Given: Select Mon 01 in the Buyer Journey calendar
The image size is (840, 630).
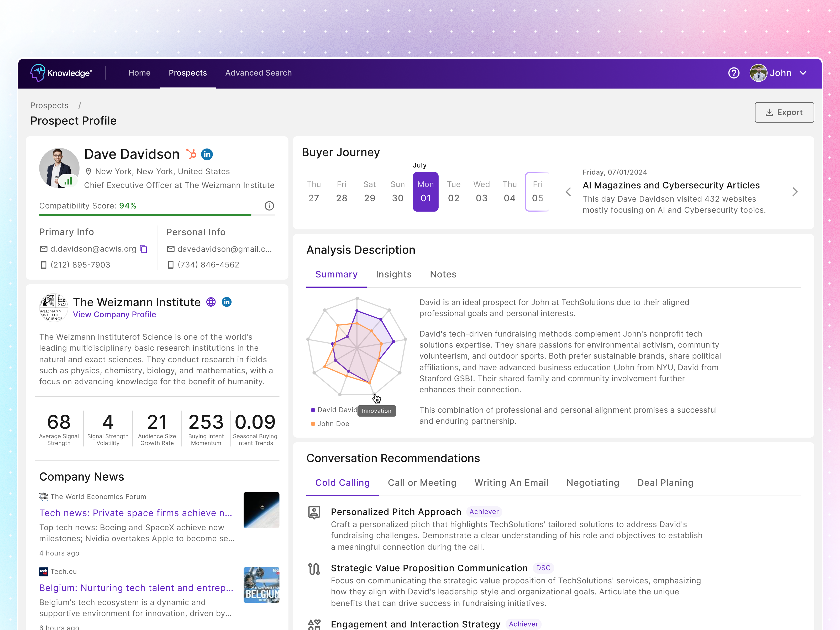Looking at the screenshot, I should (x=426, y=192).
